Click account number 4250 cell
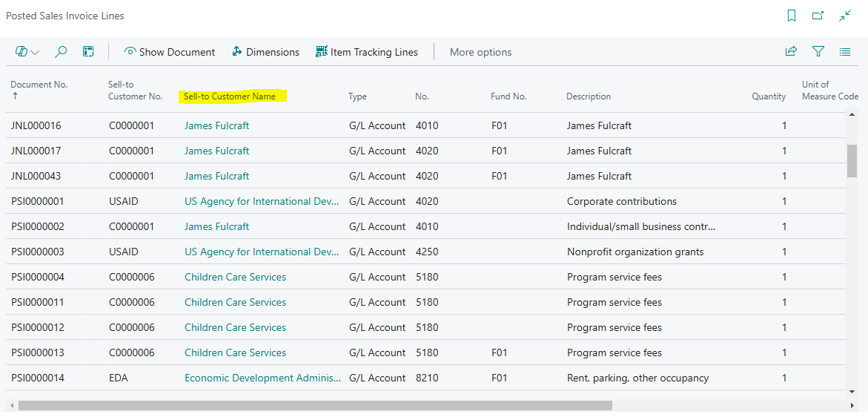 point(427,252)
